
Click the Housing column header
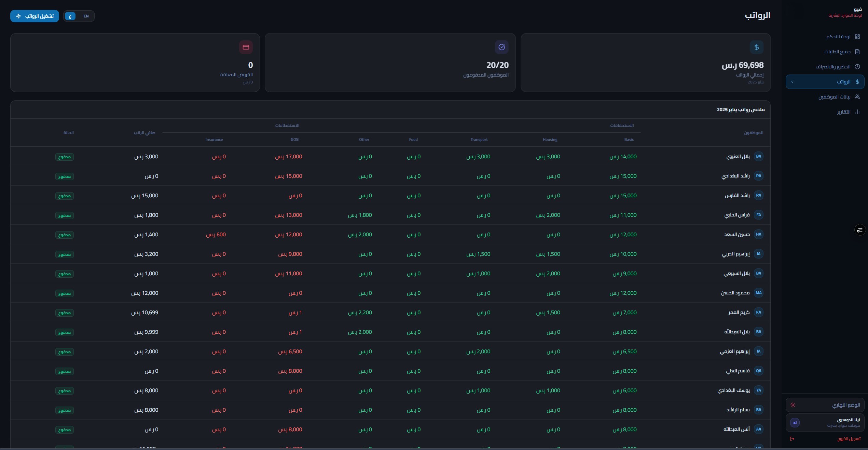tap(550, 140)
